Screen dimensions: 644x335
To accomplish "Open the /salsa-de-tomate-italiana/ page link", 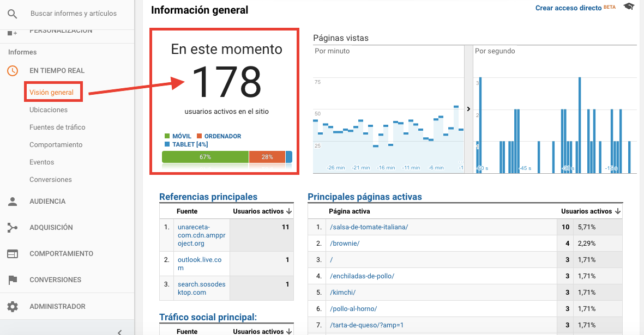I will [369, 227].
